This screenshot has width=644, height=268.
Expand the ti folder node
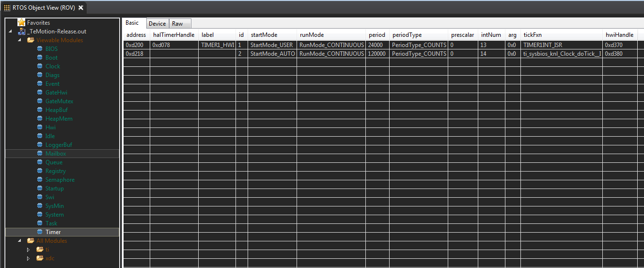[28, 250]
